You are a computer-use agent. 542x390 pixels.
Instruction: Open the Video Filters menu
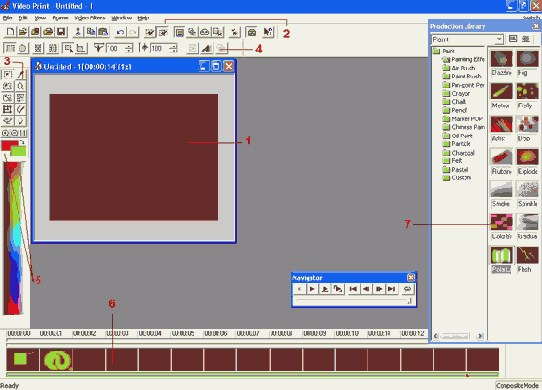click(x=90, y=18)
